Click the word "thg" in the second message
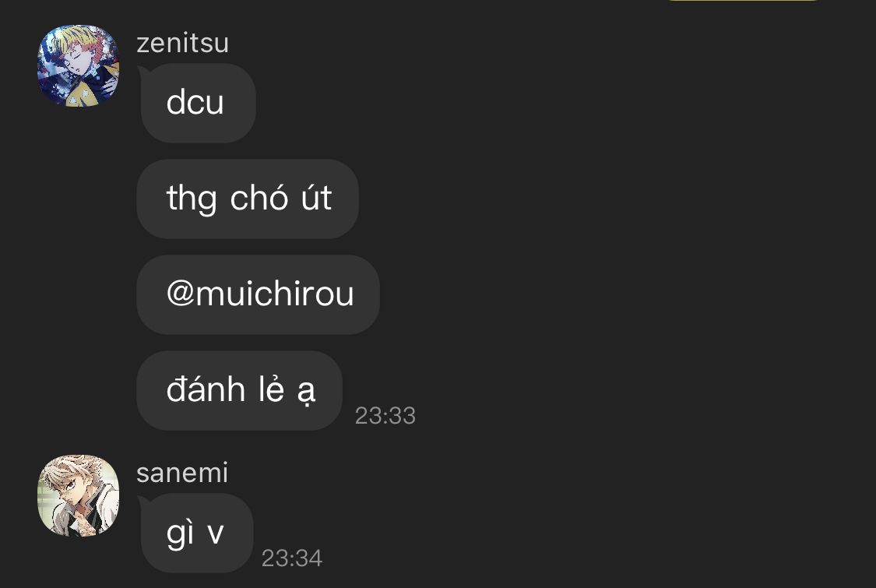Viewport: 876px width, 588px height. (x=192, y=199)
